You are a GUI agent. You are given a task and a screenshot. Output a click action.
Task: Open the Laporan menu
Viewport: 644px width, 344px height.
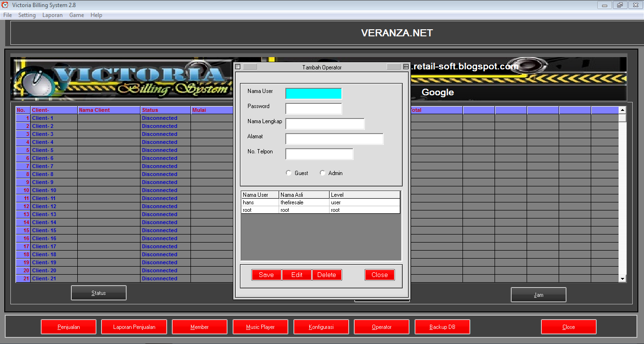[x=52, y=15]
